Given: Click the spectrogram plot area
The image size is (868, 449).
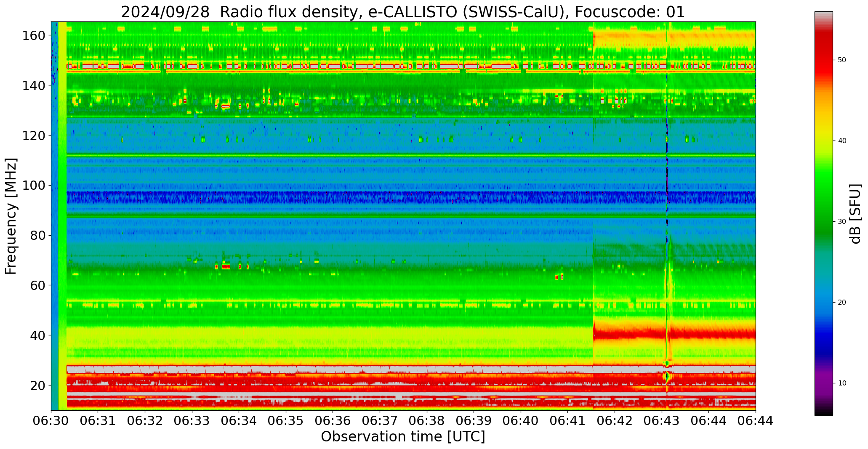Looking at the screenshot, I should (403, 216).
